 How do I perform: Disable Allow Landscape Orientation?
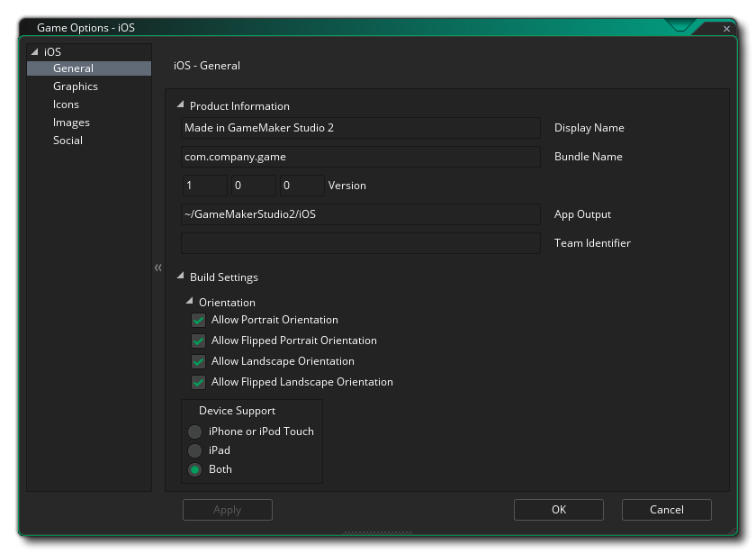click(198, 362)
